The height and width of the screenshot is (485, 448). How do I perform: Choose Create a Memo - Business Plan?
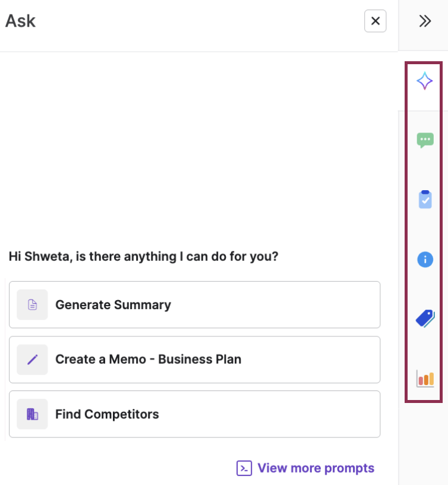coord(148,360)
